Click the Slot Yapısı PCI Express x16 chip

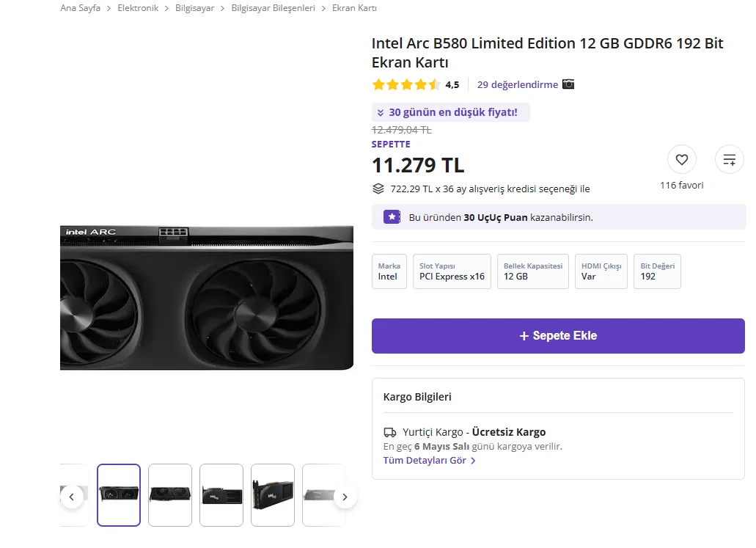coord(452,271)
